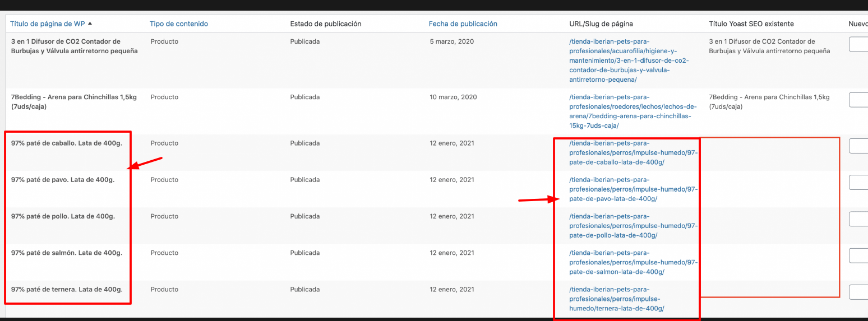
Task: Sort by Fecha de publicación column header
Action: (x=463, y=24)
